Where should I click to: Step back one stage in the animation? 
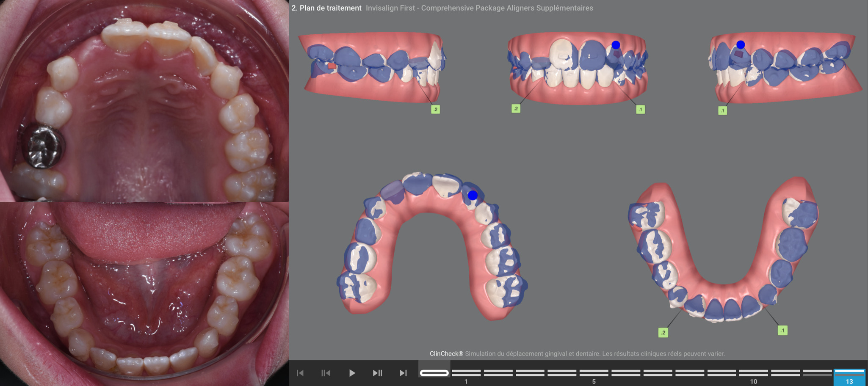coord(326,373)
